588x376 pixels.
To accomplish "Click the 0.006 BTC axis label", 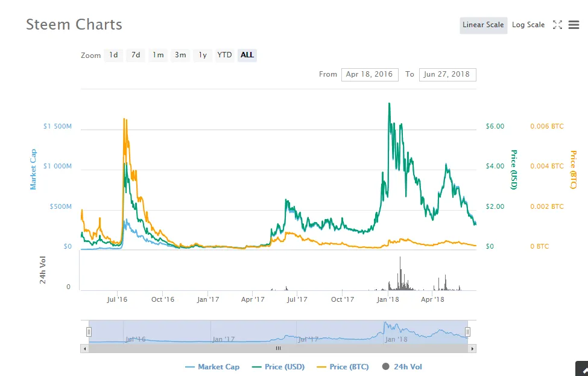I will coord(547,127).
